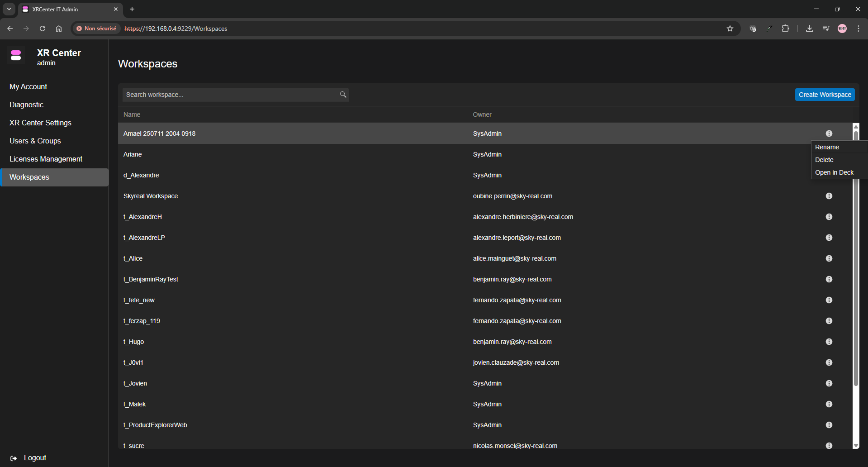The height and width of the screenshot is (467, 868).
Task: Go to Licenses Management in sidebar
Action: (x=46, y=159)
